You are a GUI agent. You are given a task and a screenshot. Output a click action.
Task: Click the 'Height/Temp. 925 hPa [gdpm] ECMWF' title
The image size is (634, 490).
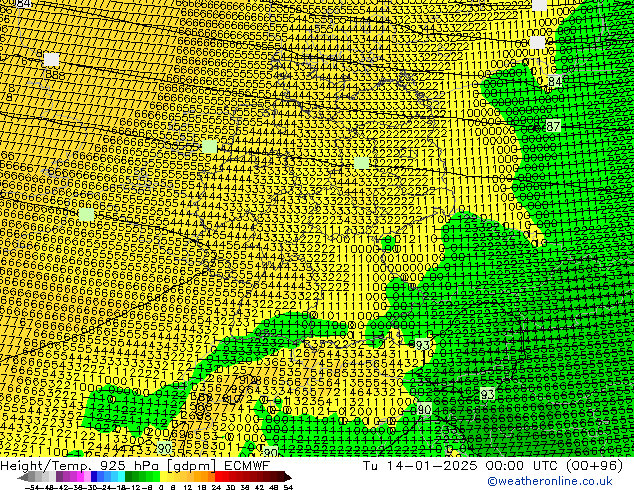(x=135, y=465)
